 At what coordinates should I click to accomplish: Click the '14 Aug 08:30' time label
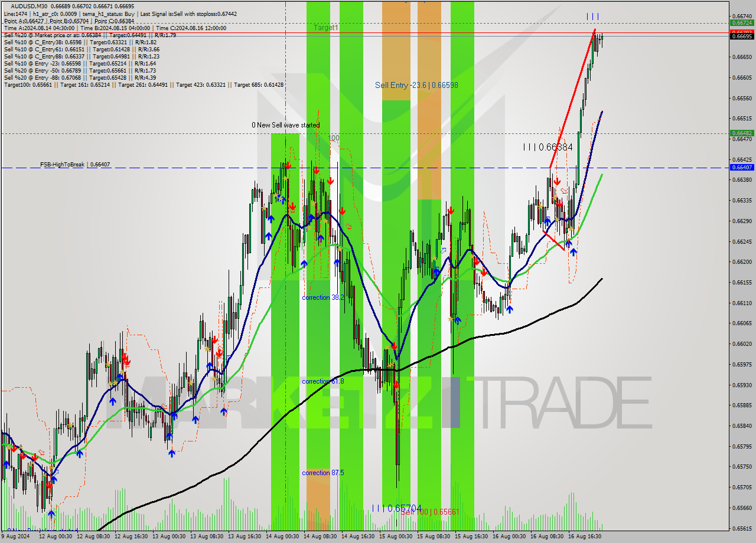[x=321, y=537]
